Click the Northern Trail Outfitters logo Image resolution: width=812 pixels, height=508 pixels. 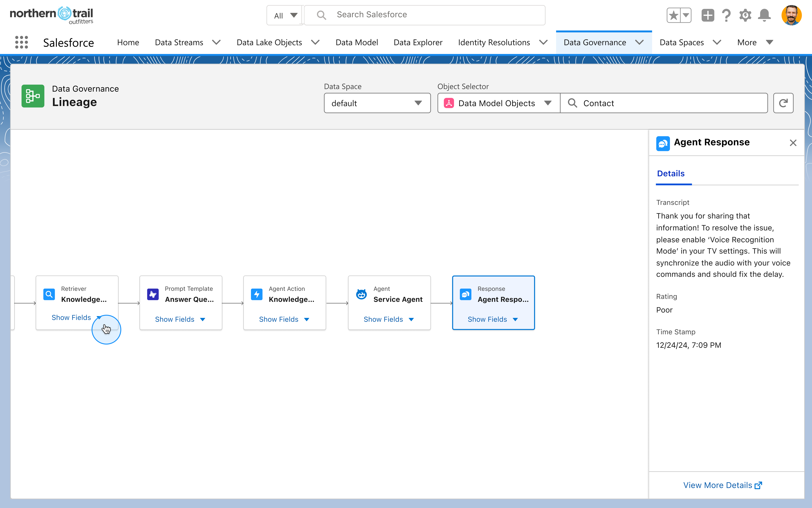click(x=51, y=15)
